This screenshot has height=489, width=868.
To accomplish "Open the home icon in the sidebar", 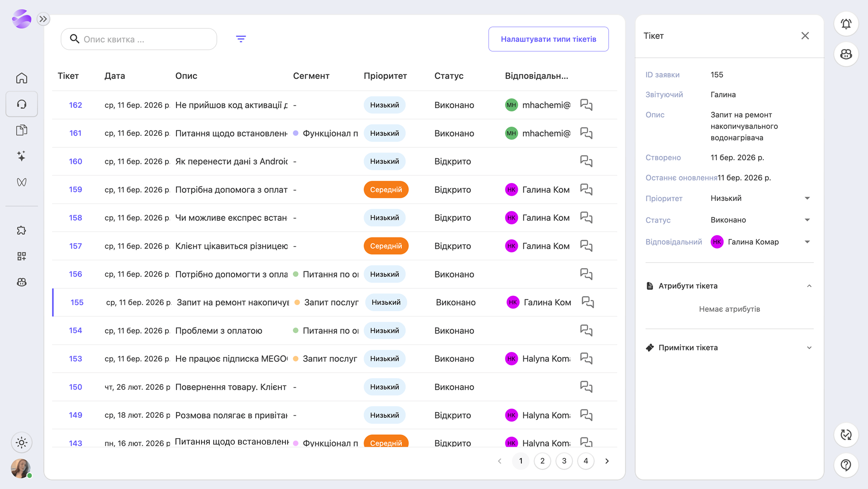I will (22, 78).
